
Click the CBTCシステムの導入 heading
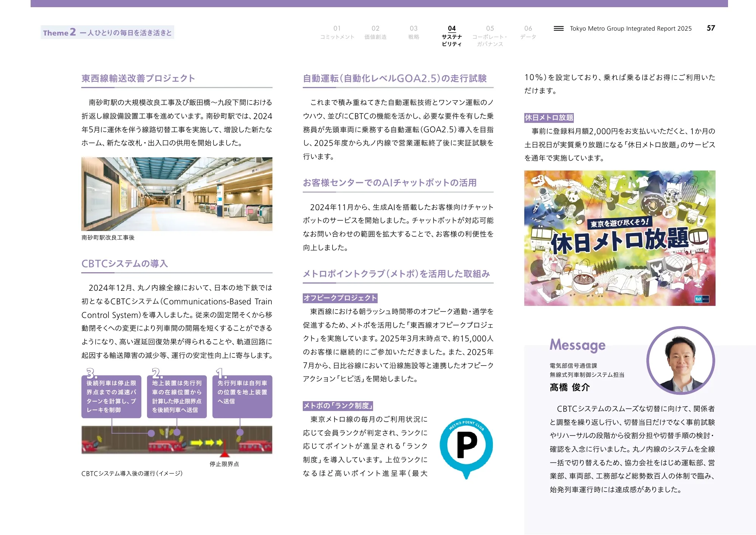point(124,264)
